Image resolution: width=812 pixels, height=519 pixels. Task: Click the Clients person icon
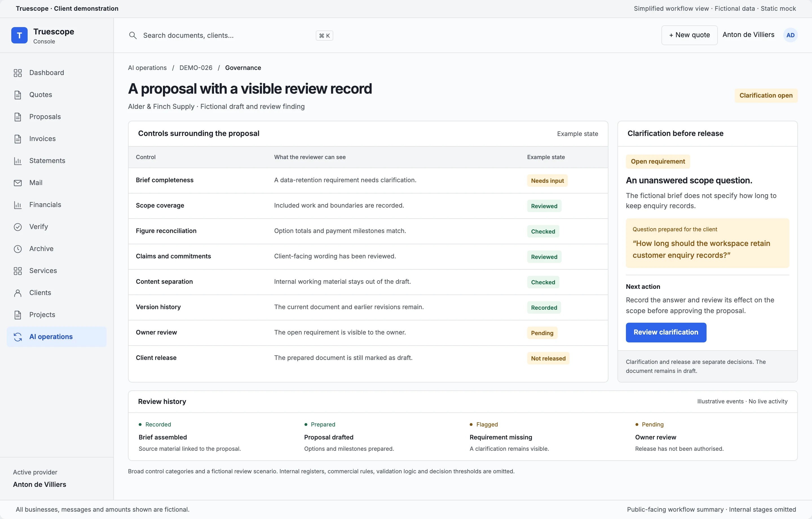coord(17,293)
